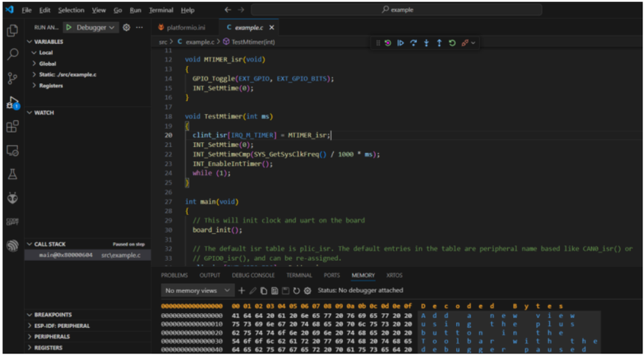Close the example.c editor tab

272,28
